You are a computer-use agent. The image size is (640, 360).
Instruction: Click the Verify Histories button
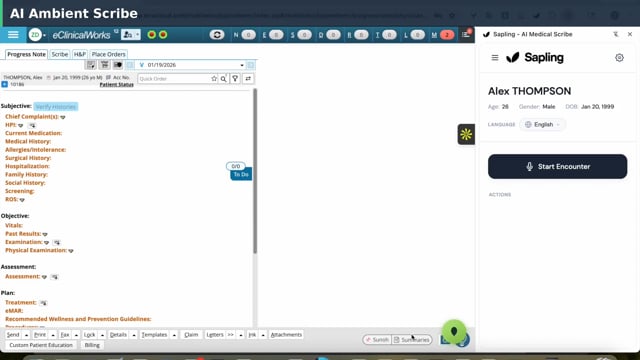(x=56, y=107)
